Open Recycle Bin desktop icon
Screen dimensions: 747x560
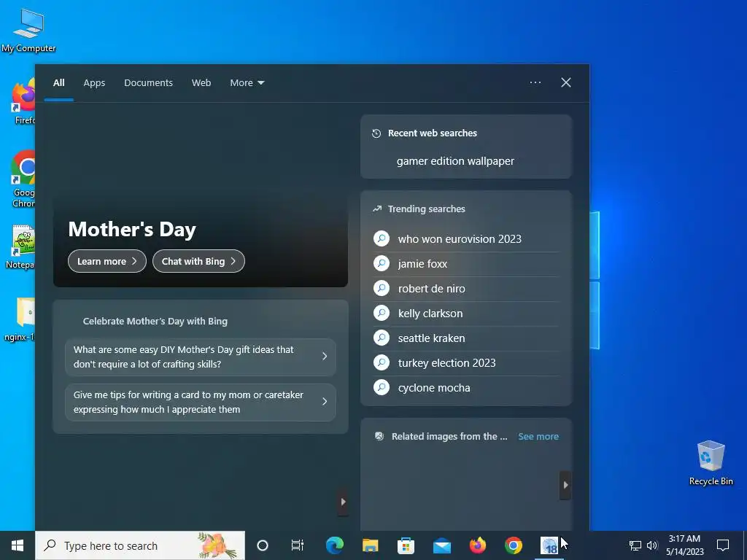pyautogui.click(x=711, y=463)
